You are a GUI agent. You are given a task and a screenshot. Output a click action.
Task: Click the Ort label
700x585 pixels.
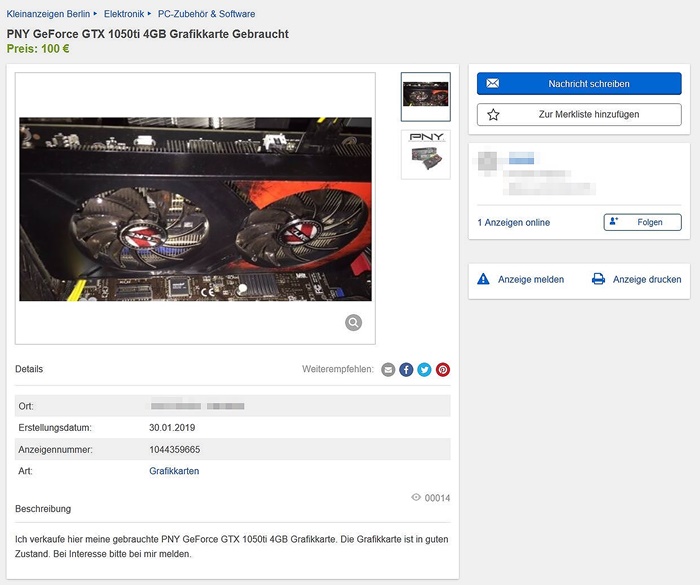click(26, 406)
